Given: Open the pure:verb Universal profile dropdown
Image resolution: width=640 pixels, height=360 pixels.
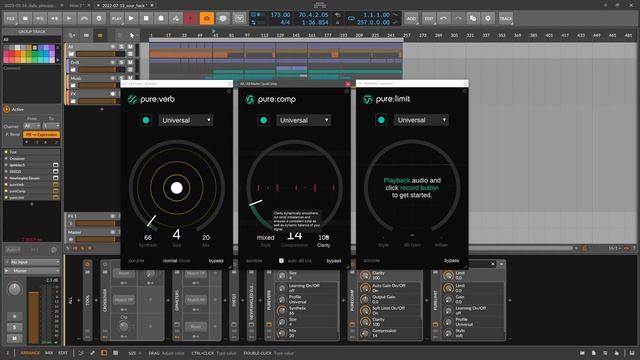Looking at the screenshot, I should click(186, 120).
